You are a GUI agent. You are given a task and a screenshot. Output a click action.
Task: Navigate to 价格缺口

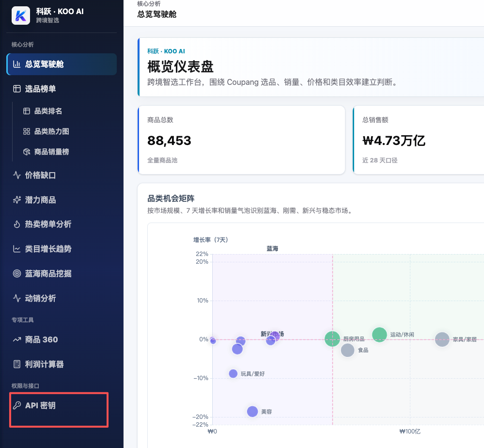62,175
